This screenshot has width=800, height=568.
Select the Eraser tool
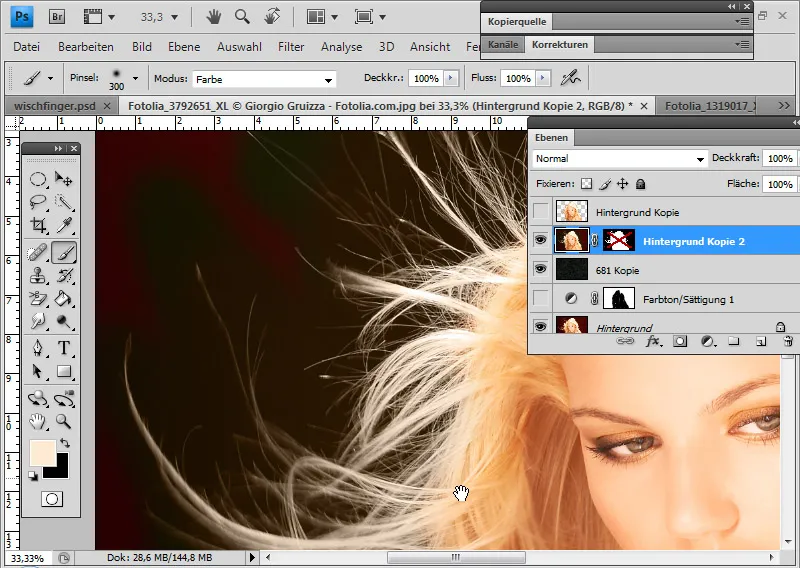(x=38, y=298)
